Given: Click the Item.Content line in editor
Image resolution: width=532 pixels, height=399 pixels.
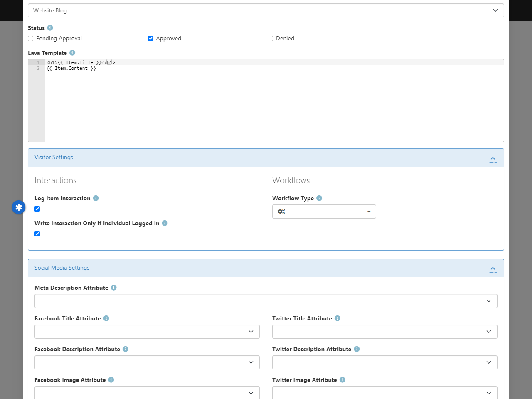Looking at the screenshot, I should (71, 68).
